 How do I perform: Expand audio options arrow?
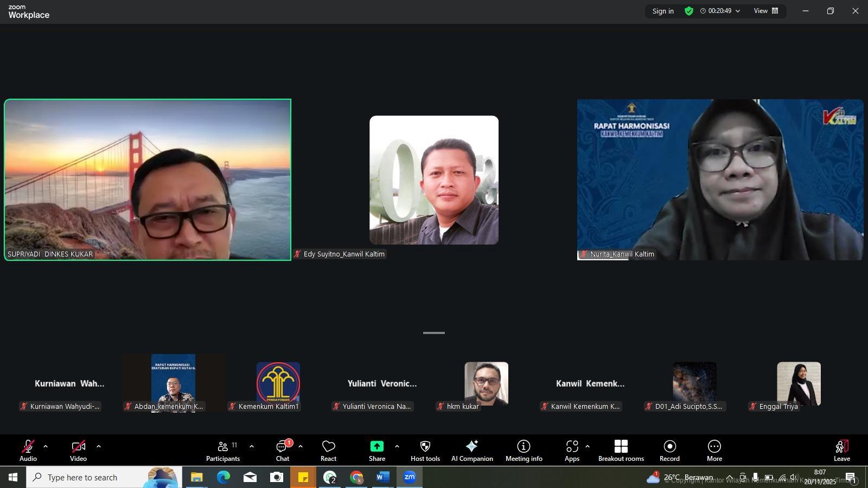[46, 446]
